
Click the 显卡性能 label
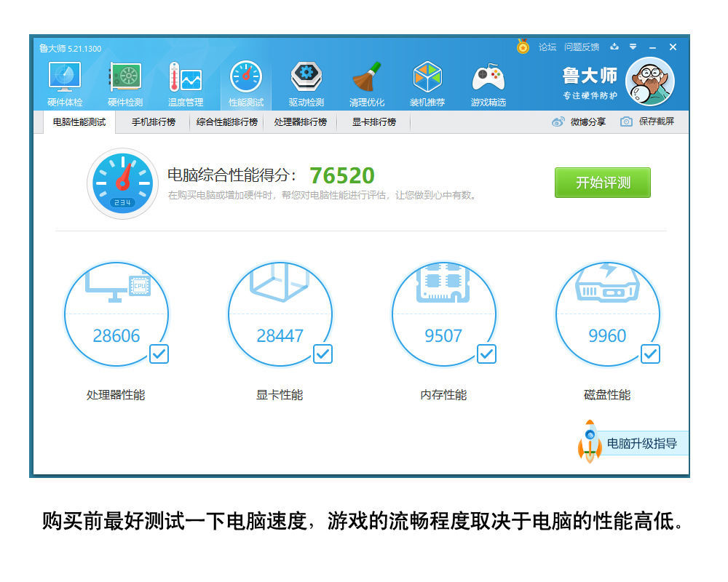[x=280, y=395]
